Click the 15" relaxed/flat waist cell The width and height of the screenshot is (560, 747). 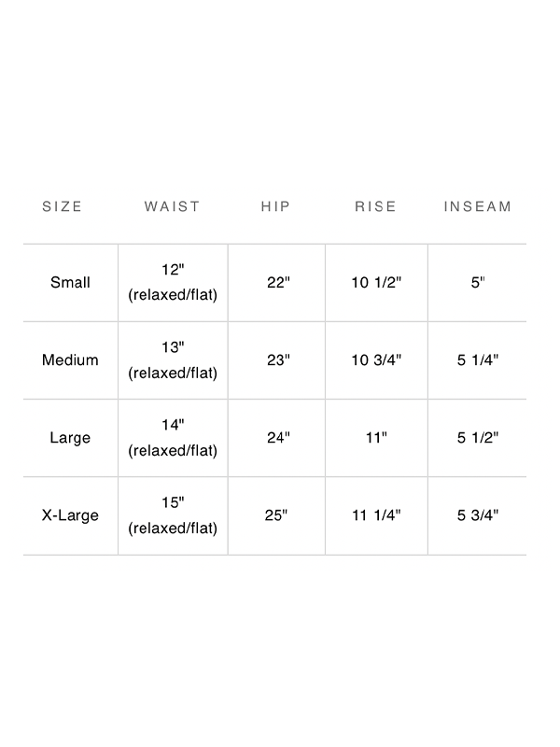pos(173,515)
